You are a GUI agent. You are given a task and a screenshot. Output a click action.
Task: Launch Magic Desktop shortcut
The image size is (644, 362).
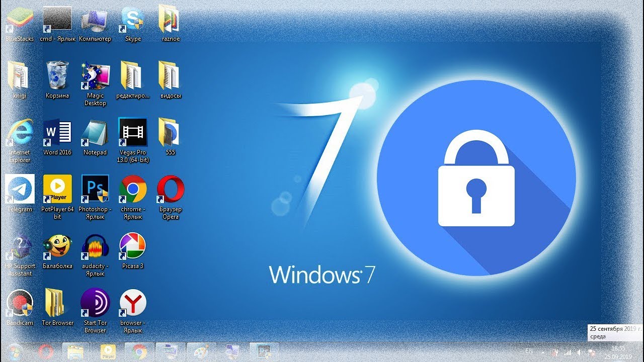pyautogui.click(x=95, y=83)
